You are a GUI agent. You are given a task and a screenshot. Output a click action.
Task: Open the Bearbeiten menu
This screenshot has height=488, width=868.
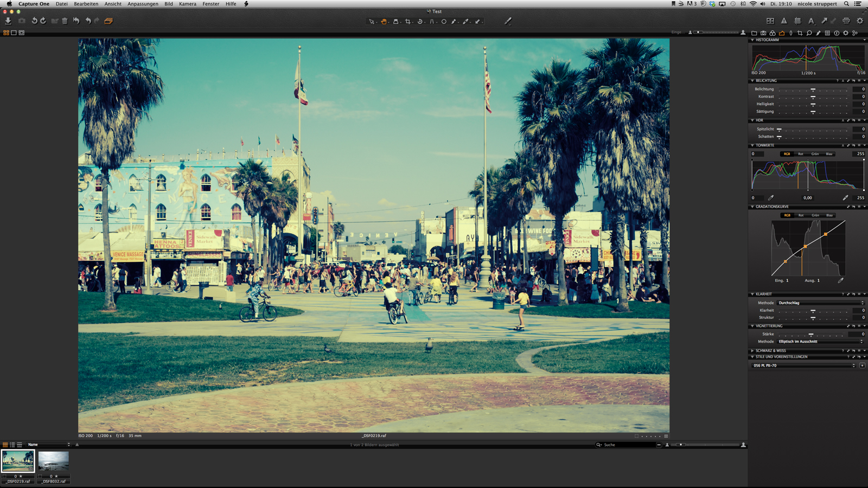click(86, 4)
